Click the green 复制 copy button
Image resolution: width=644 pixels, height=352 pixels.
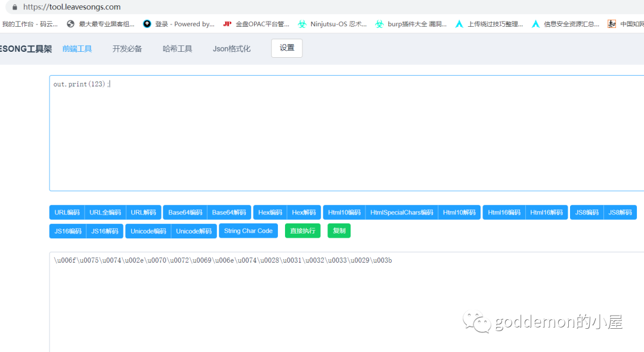[339, 231]
